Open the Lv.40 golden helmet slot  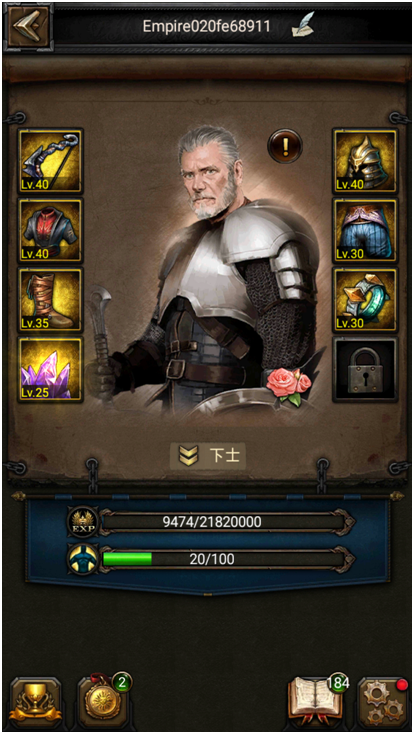pos(365,161)
